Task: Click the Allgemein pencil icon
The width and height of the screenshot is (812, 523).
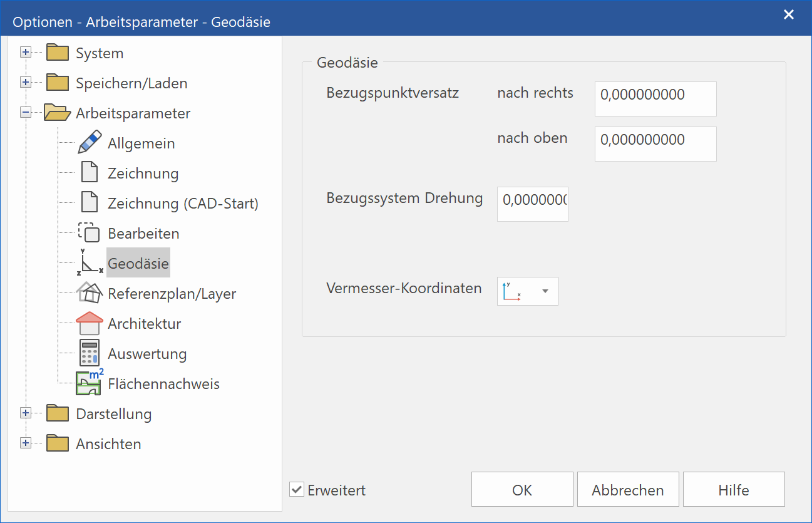Action: (90, 143)
